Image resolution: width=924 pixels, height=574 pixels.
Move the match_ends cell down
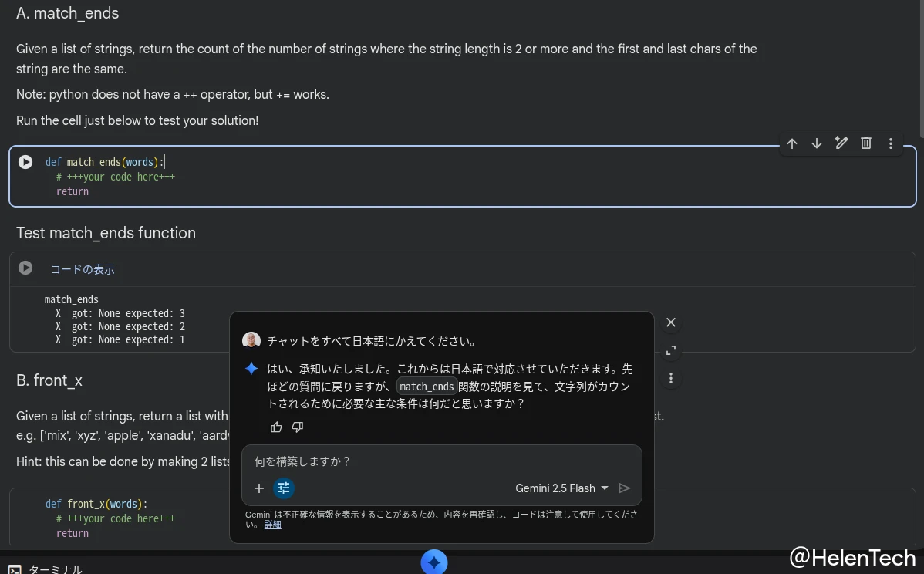tap(817, 143)
